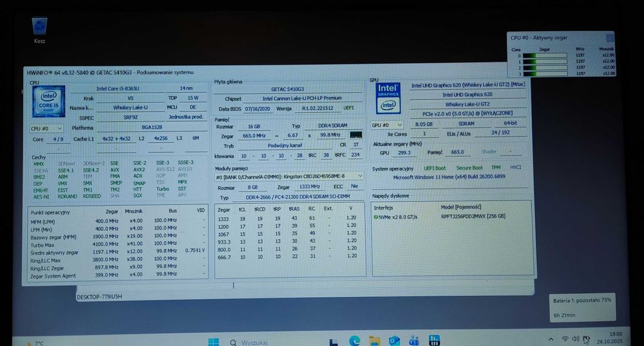
Task: Click the 666.7 row in timings table
Action: pyautogui.click(x=287, y=257)
